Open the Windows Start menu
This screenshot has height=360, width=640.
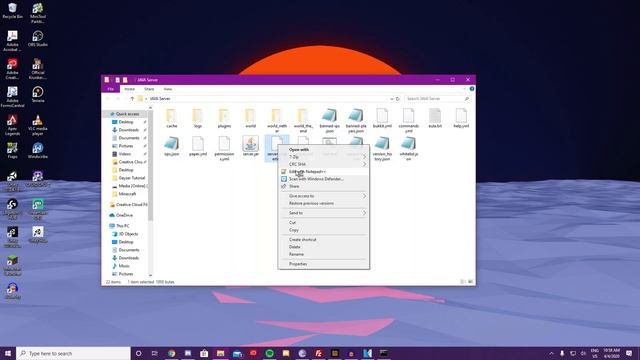8,353
